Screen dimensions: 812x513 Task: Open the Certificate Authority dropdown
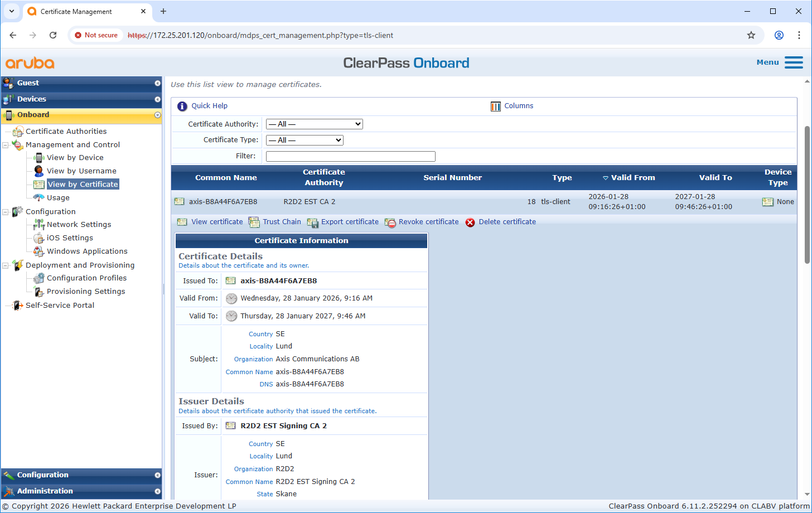coord(314,124)
